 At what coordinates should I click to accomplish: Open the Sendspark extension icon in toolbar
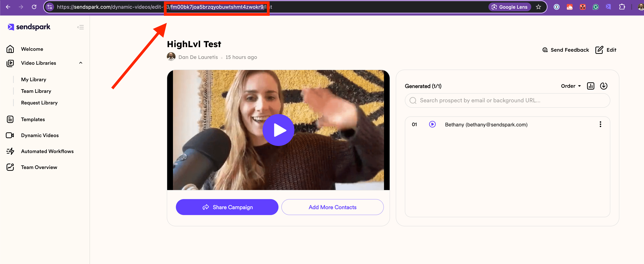pos(608,7)
